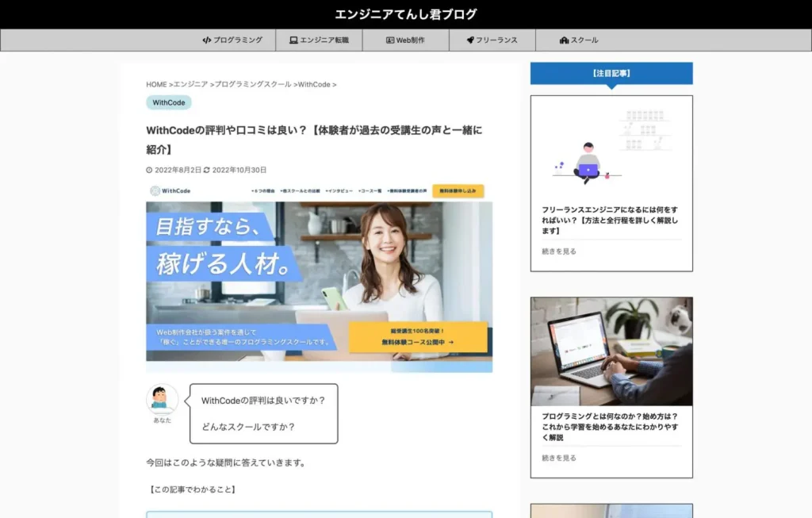Open the laptop desk photo thumbnail

point(611,351)
